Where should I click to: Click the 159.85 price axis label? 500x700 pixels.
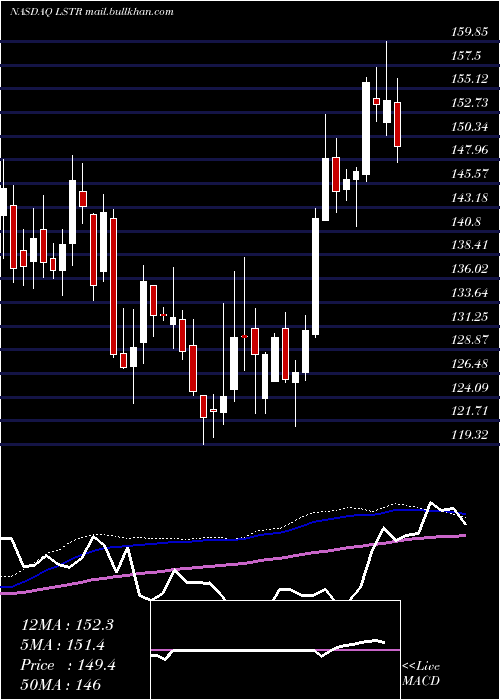click(469, 32)
